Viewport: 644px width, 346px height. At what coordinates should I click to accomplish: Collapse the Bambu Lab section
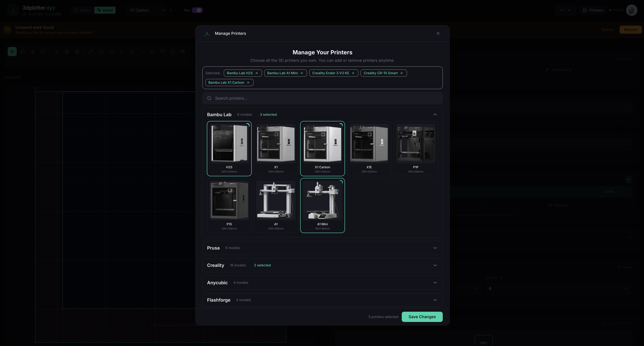point(435,115)
